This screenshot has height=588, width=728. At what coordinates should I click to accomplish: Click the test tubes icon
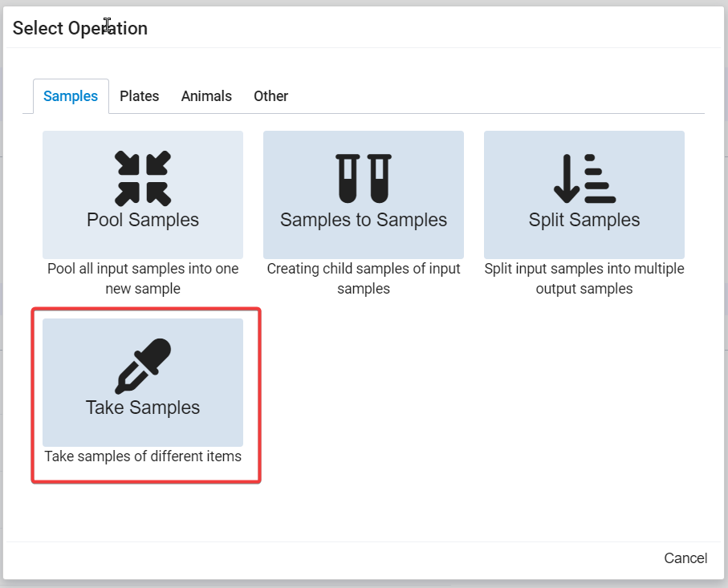pos(364,178)
